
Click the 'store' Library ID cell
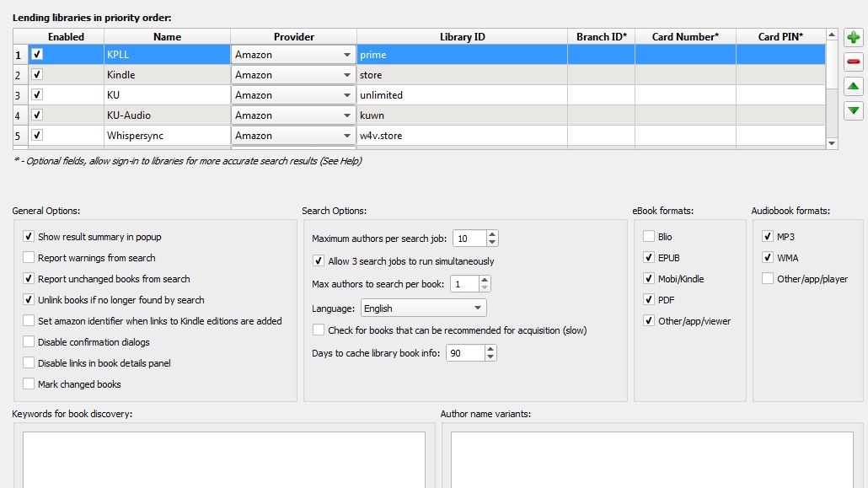point(463,75)
